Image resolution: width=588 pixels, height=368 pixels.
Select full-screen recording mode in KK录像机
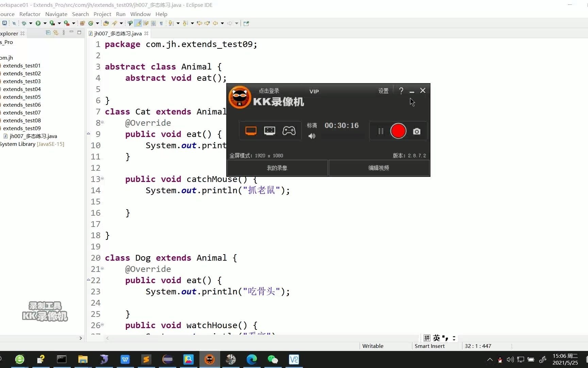(251, 131)
